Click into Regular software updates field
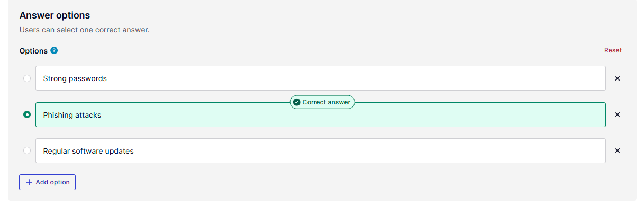 (321, 150)
